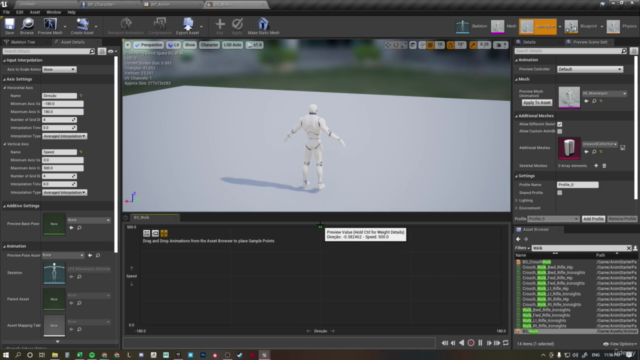Toggle loop playback button
Image resolution: width=640 pixels, height=360 pixels.
(x=506, y=343)
